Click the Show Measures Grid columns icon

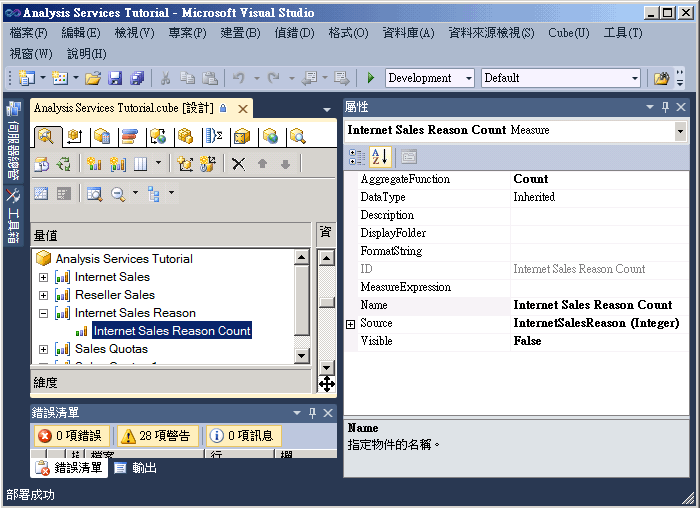[x=141, y=164]
